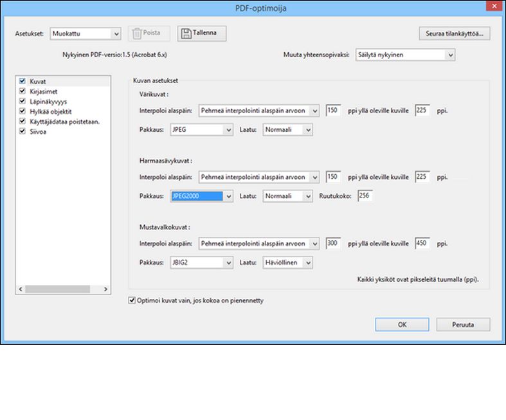Close the PDF-optimoija dialog
This screenshot has height=420, width=506.
[494, 6]
